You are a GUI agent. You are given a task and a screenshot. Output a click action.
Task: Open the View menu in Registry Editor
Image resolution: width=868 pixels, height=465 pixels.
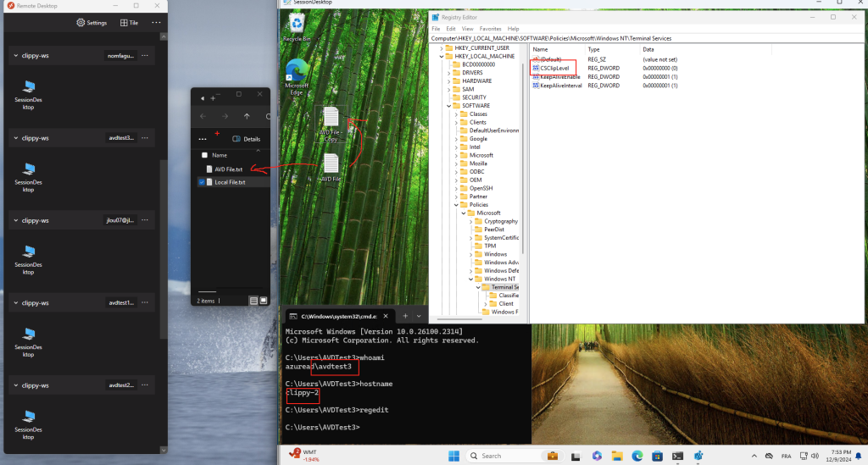(467, 29)
